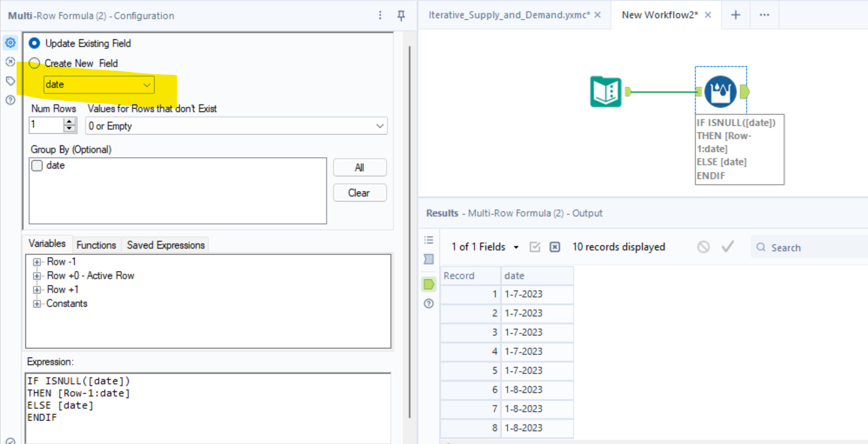Clear the Group By selection
868x444 pixels.
point(359,192)
